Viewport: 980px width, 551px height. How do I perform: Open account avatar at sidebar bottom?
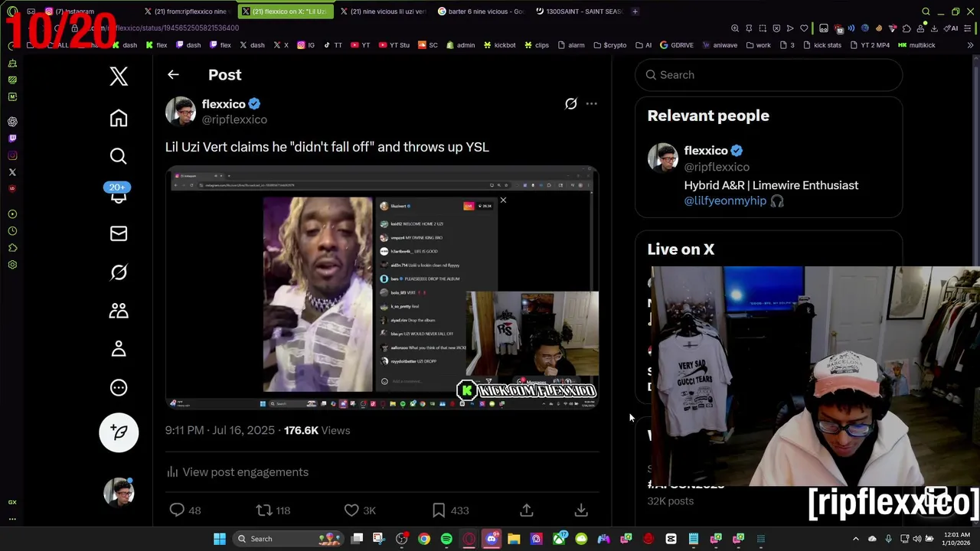[x=119, y=492]
